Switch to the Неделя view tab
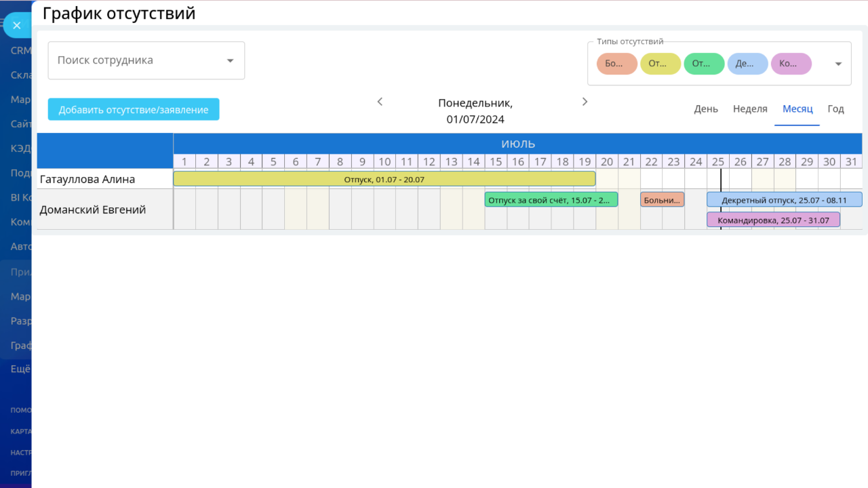This screenshot has height=488, width=868. 750,109
